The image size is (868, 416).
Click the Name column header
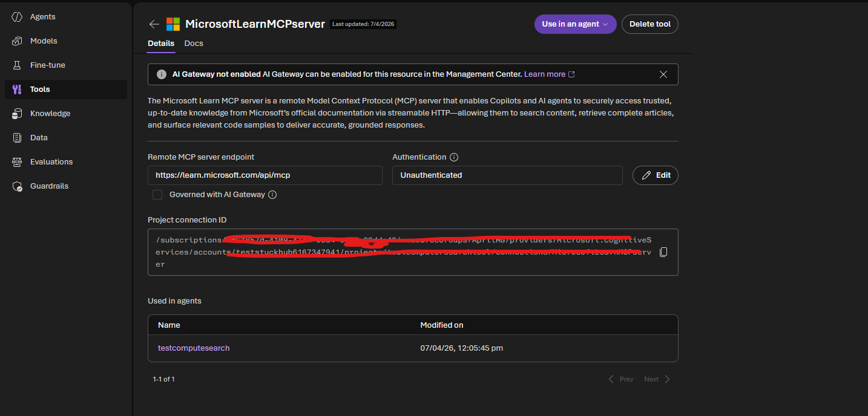tap(169, 325)
